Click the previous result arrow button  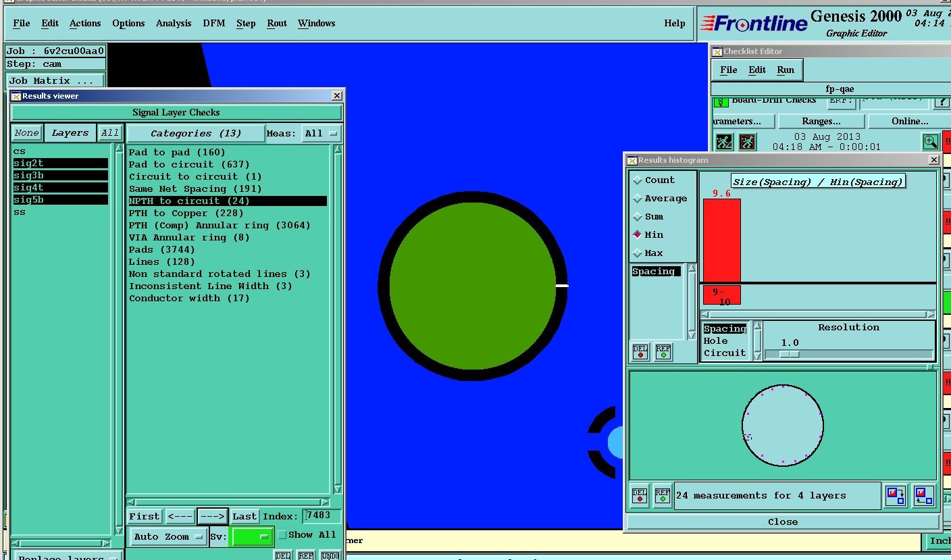[180, 517]
